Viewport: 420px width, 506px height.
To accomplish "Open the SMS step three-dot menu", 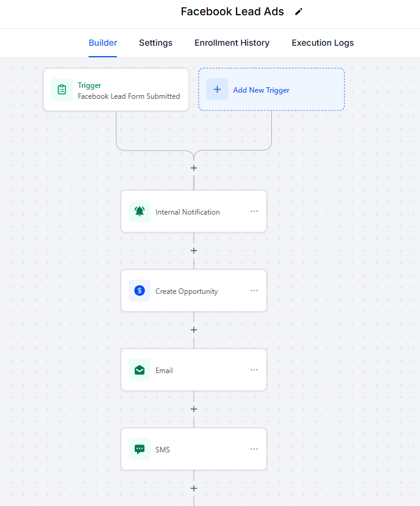I will (254, 449).
